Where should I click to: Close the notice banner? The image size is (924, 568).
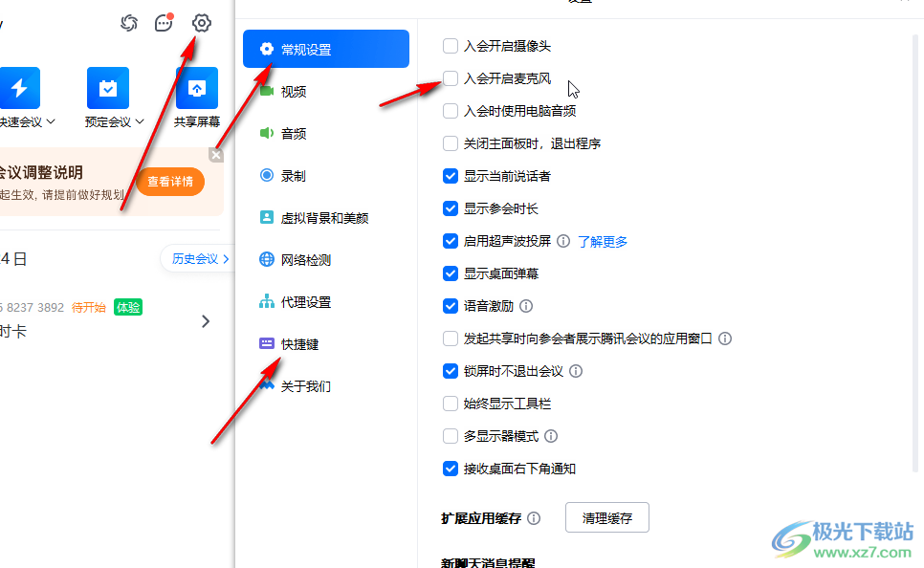[x=216, y=155]
